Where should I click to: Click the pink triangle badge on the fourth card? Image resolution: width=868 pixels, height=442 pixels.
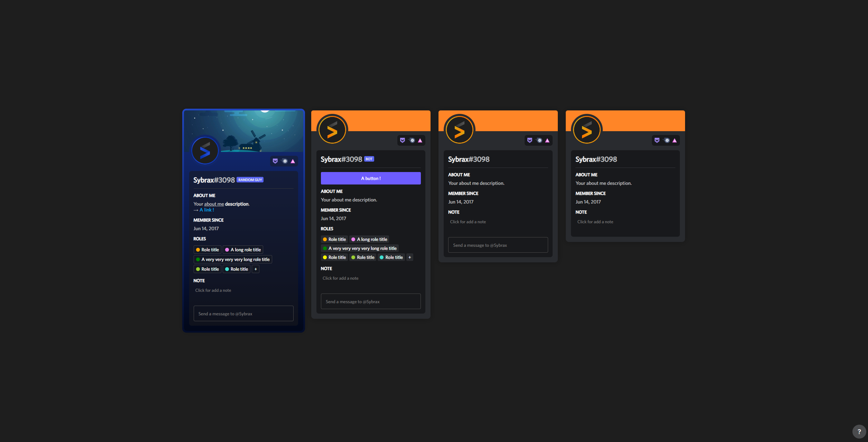coord(674,140)
